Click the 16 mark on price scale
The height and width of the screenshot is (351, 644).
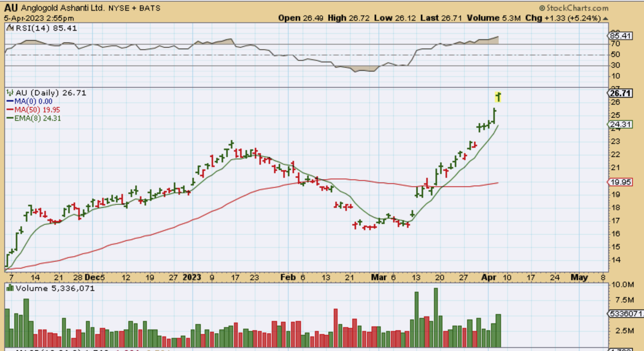[615, 234]
